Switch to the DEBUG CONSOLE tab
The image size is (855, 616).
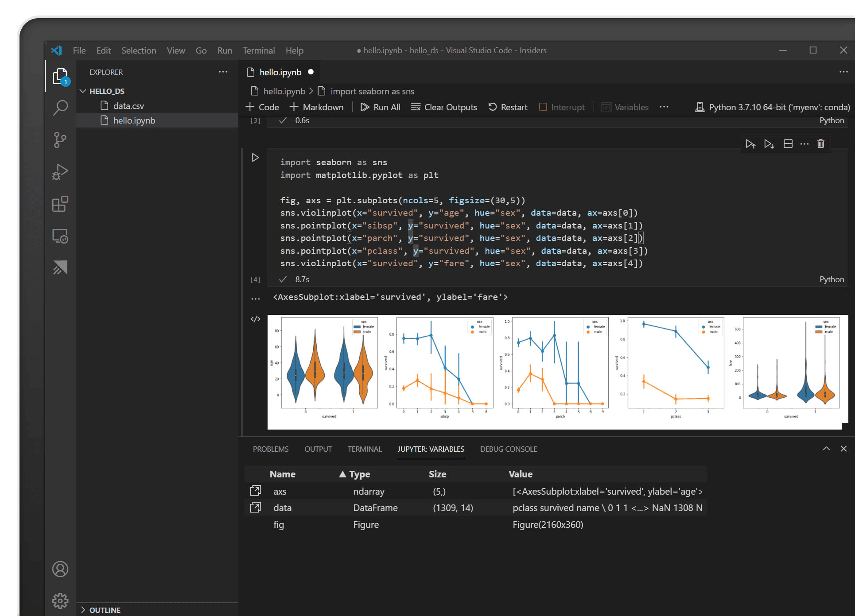coord(508,449)
